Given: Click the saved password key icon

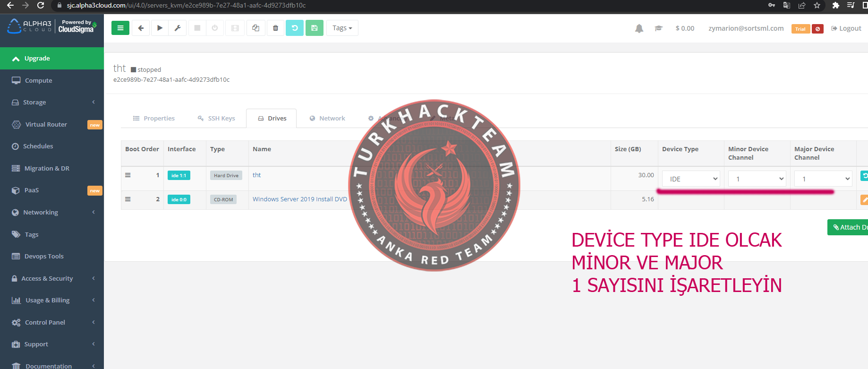Looking at the screenshot, I should (772, 5).
